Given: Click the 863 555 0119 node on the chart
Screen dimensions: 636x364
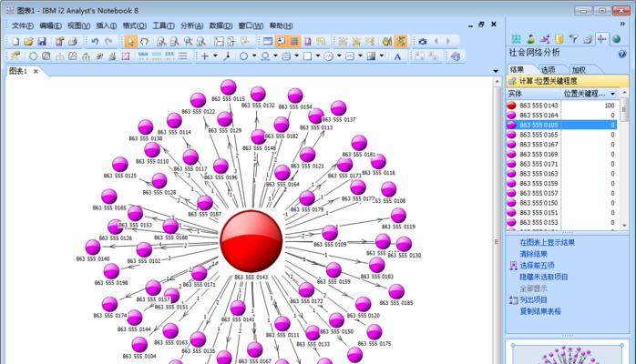Looking at the screenshot, I should [398, 216].
